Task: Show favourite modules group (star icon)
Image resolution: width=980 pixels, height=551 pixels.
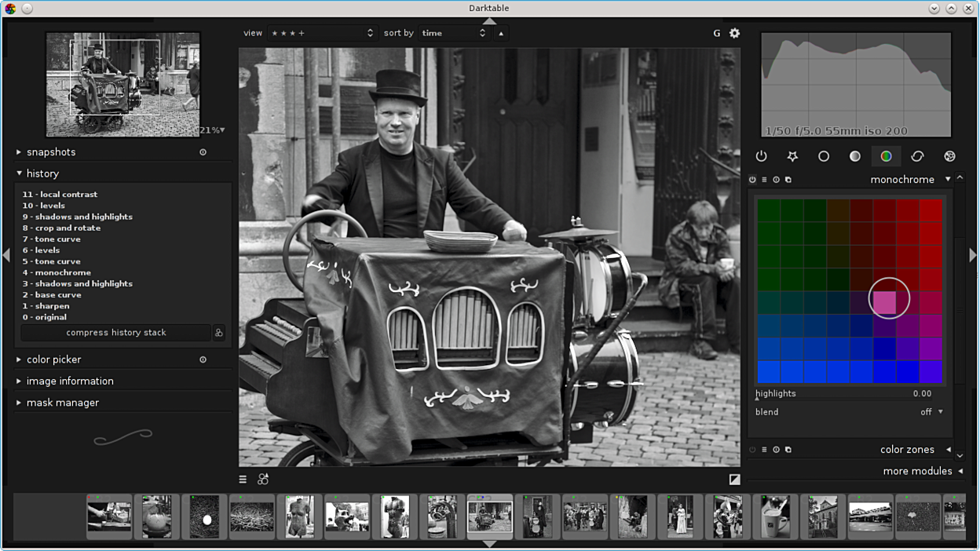Action: (792, 156)
